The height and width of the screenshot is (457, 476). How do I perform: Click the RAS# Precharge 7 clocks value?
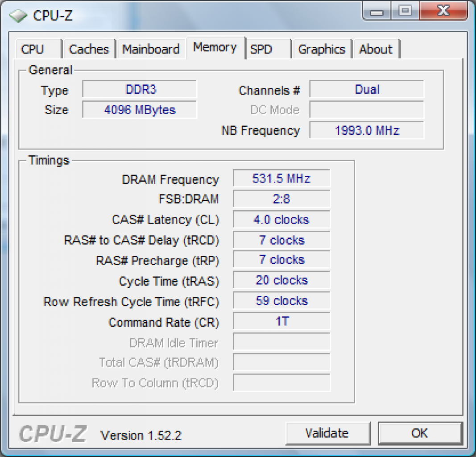coord(281,260)
